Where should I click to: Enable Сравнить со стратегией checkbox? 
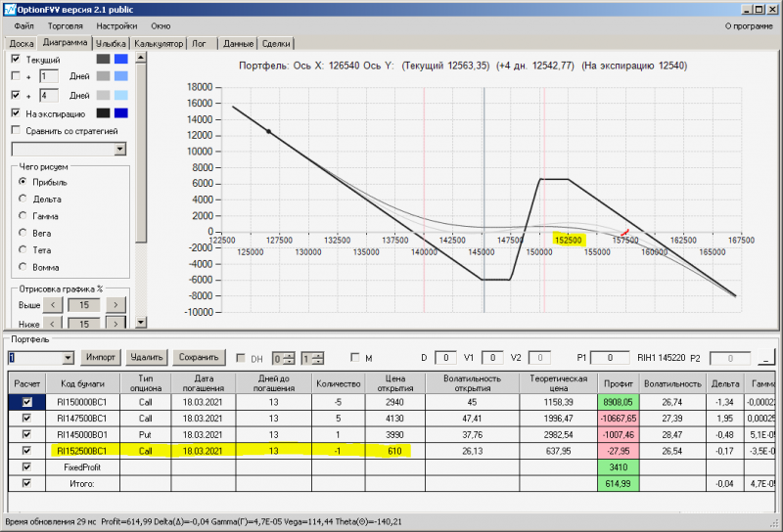(16, 130)
